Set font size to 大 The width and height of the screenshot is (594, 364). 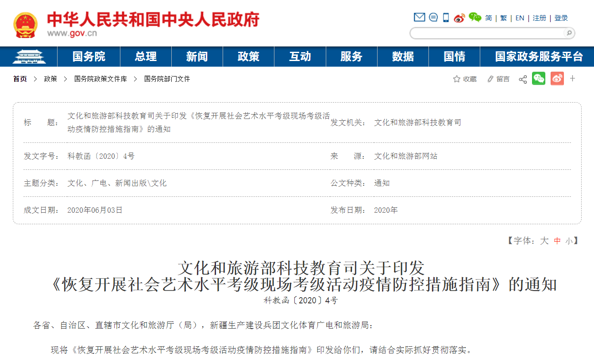544,241
